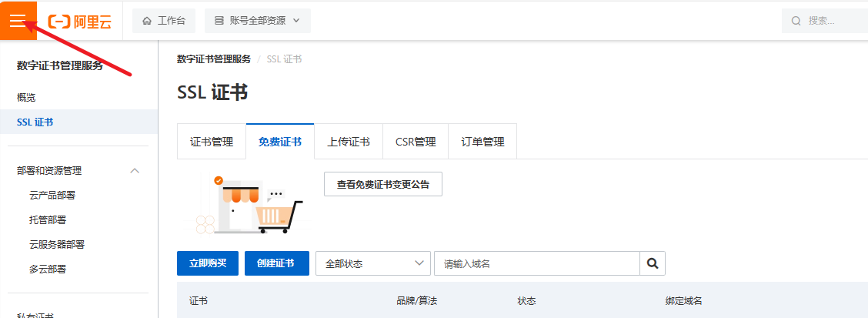Screen dimensions: 868x318
Task: Collapse the 部署和资源管理 section
Action: coord(135,171)
